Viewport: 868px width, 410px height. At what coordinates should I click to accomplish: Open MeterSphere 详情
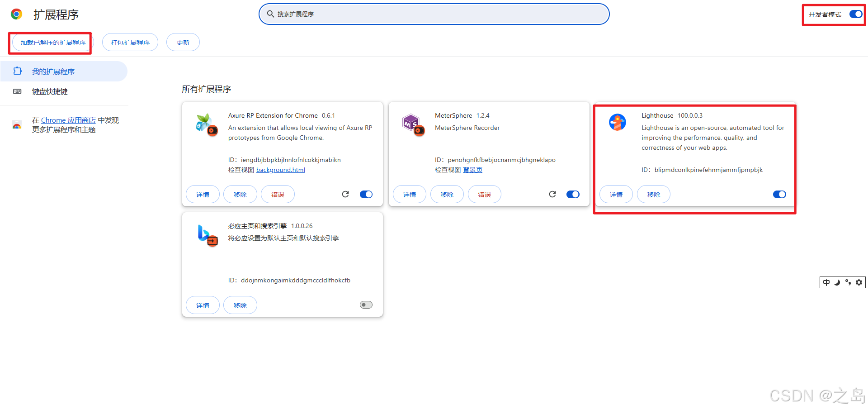(x=410, y=194)
